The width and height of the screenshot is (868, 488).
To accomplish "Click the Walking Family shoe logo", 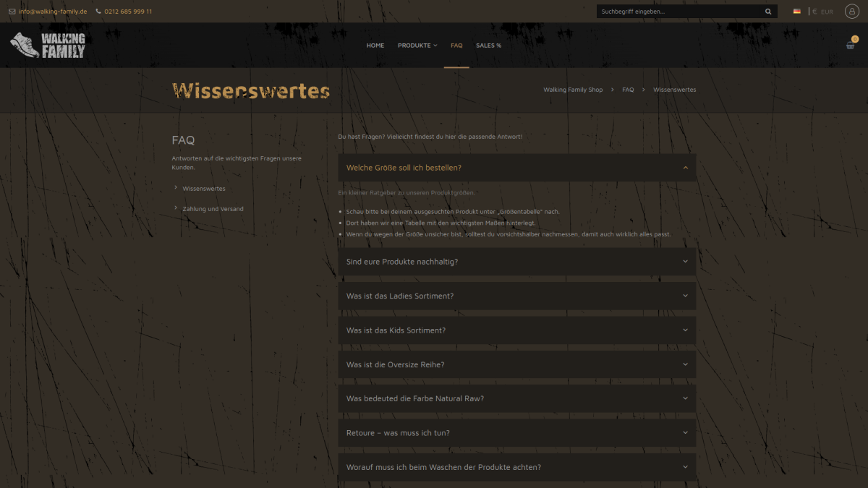I will click(48, 45).
